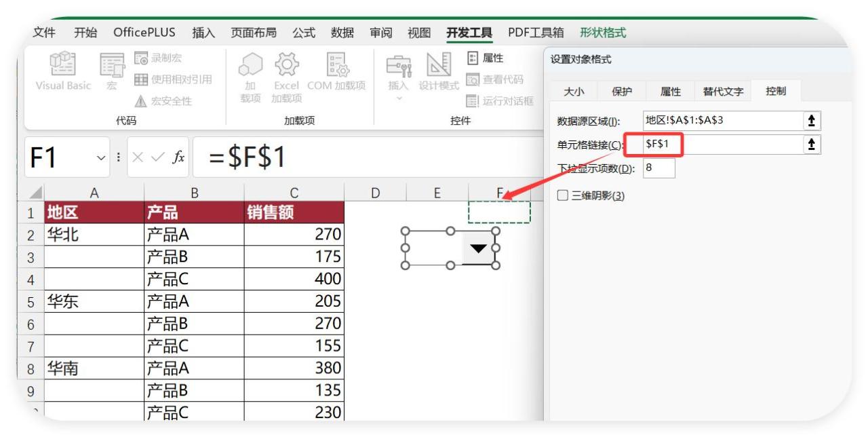Screen dimensions: 868x437
Task: Toggle 使用相对引用 relative references
Action: coord(173,79)
